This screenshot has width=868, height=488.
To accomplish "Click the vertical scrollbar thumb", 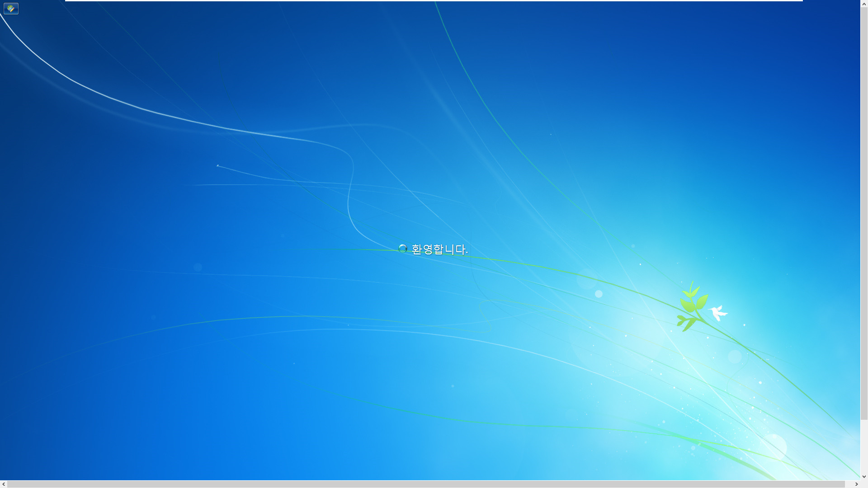I will pyautogui.click(x=864, y=214).
